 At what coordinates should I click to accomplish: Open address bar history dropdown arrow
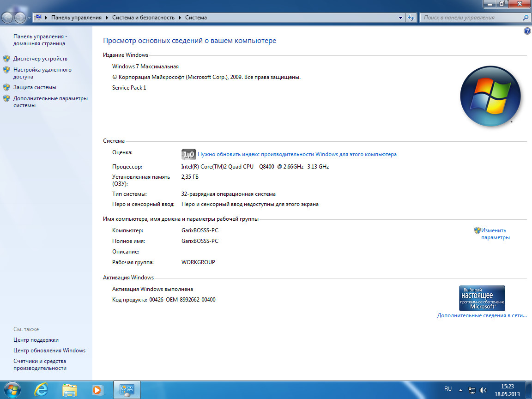400,18
